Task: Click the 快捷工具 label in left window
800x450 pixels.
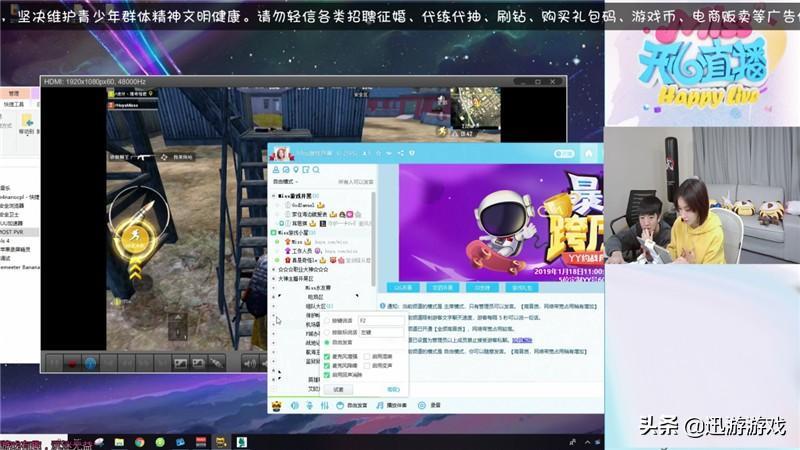Action: point(14,104)
